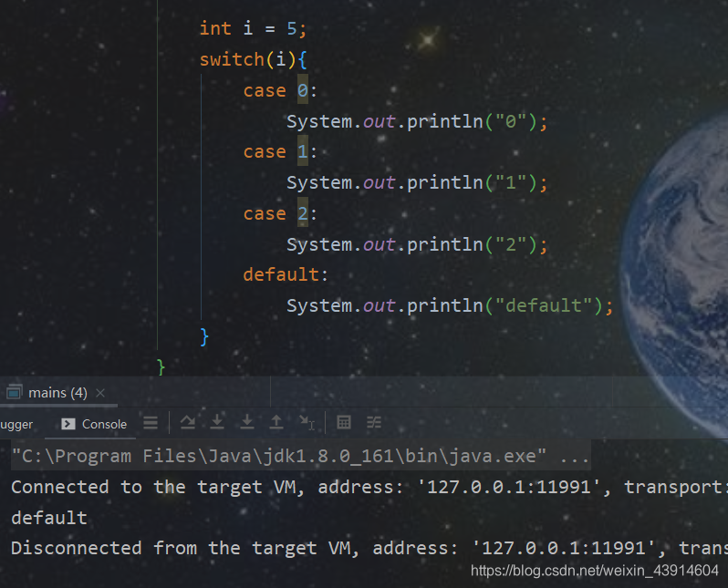The height and width of the screenshot is (588, 728).
Task: Click the 'case 1:' label
Action: tap(280, 151)
